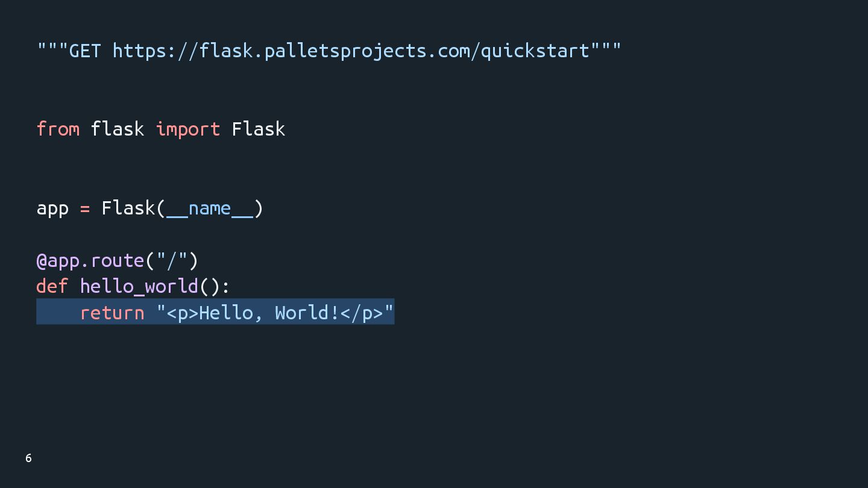Click the "<p>Hello, World!</p>" string
Image resolution: width=868 pixels, height=488 pixels.
tap(275, 313)
